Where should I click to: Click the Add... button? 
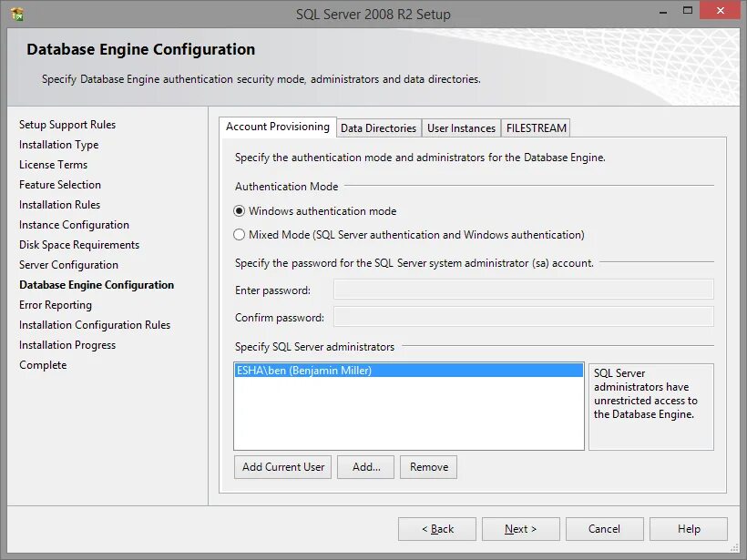[x=366, y=467]
